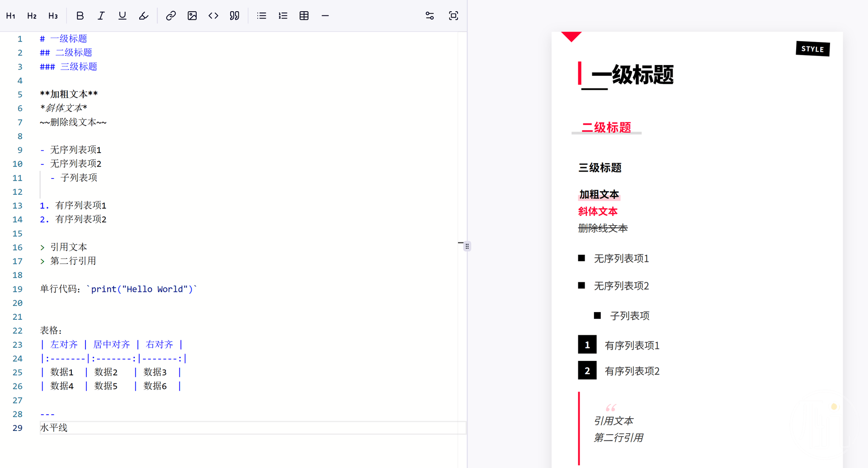
Task: Click the '**加粗文本**' source line
Action: click(69, 94)
